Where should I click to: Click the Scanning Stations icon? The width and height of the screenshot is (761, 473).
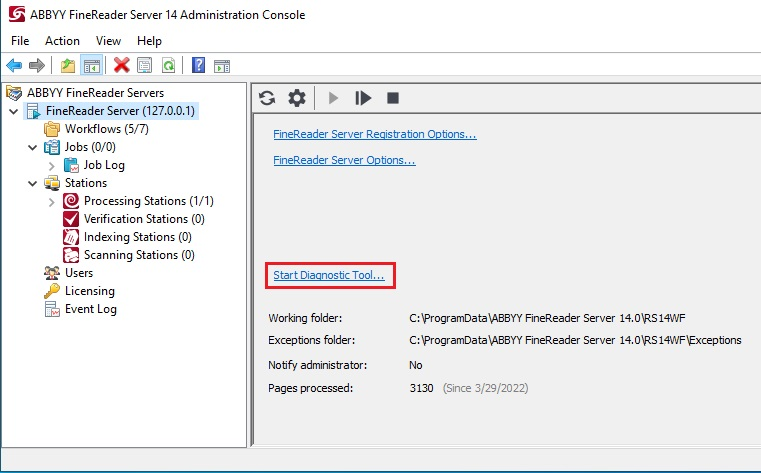click(71, 255)
